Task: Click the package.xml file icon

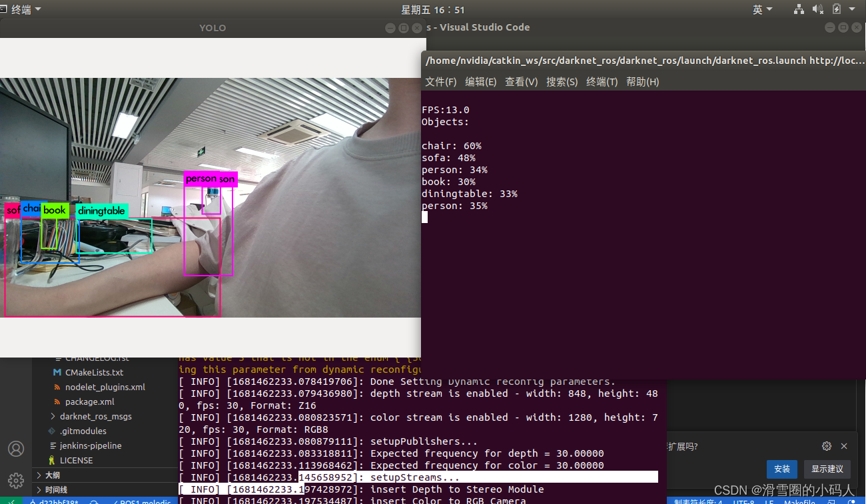Action: click(x=57, y=401)
